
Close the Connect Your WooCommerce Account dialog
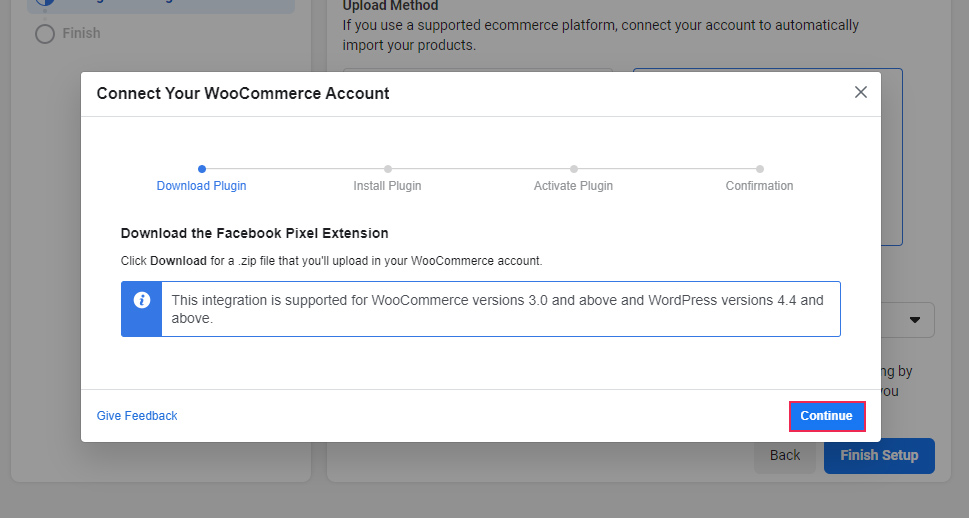coord(860,93)
